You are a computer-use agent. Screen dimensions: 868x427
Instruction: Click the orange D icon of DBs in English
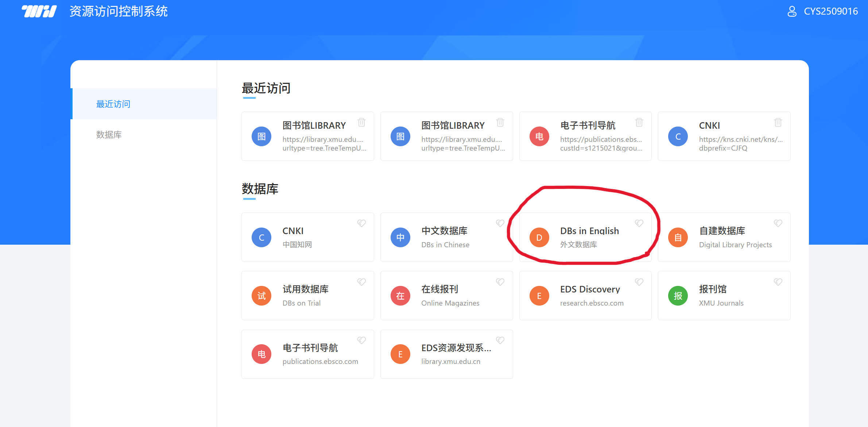pos(539,237)
